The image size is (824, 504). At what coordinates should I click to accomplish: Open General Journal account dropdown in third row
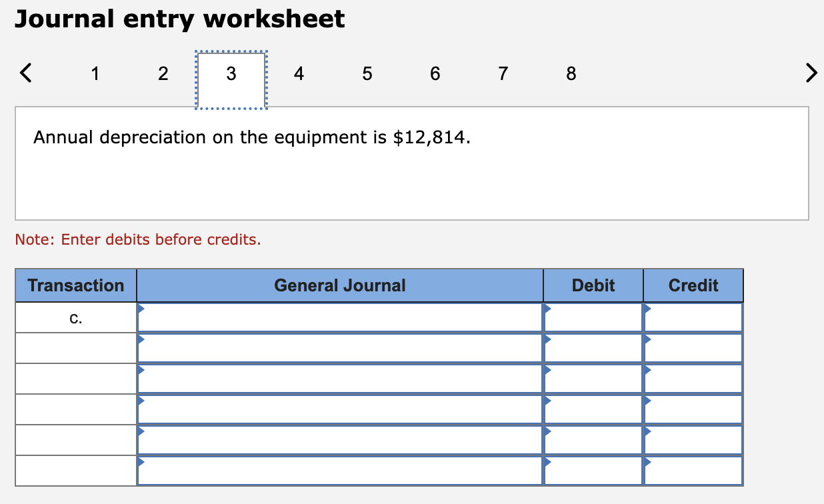pos(340,379)
